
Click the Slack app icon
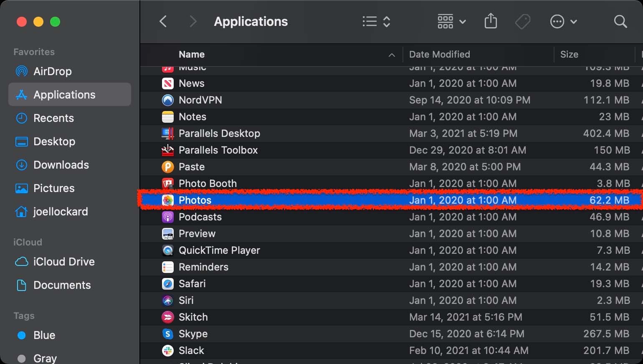167,351
